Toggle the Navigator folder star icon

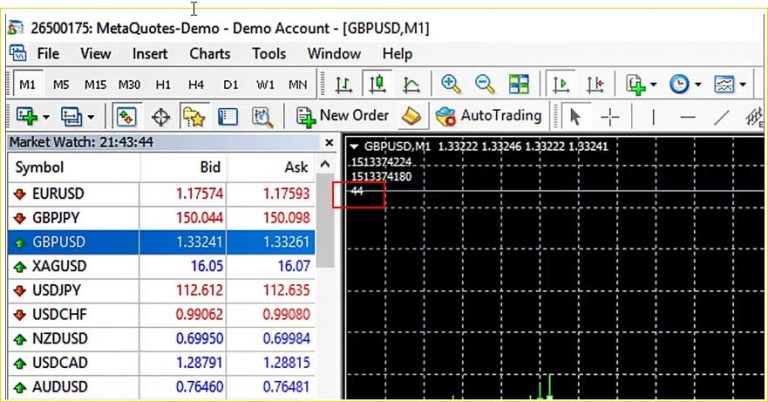click(194, 117)
